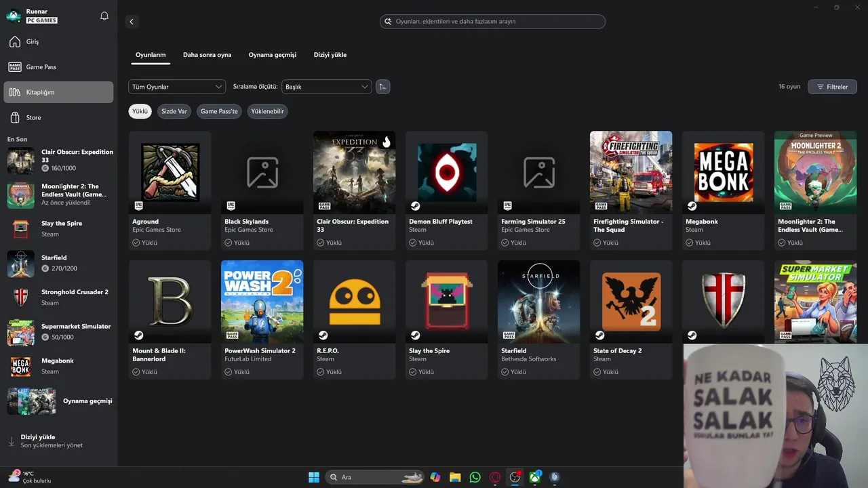Open Ruenar profile avatar
Viewport: 868px width, 488px height.
coord(14,16)
